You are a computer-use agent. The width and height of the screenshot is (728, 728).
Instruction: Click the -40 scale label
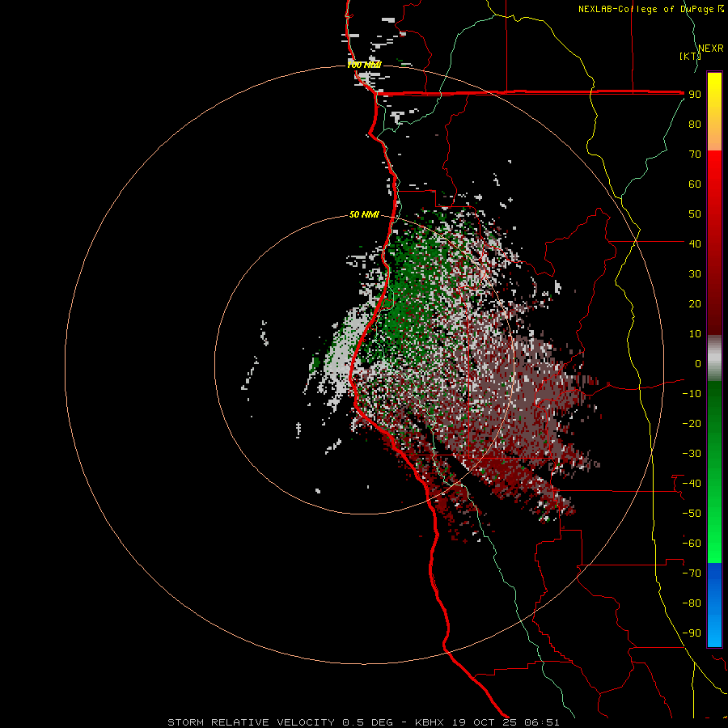pos(692,484)
